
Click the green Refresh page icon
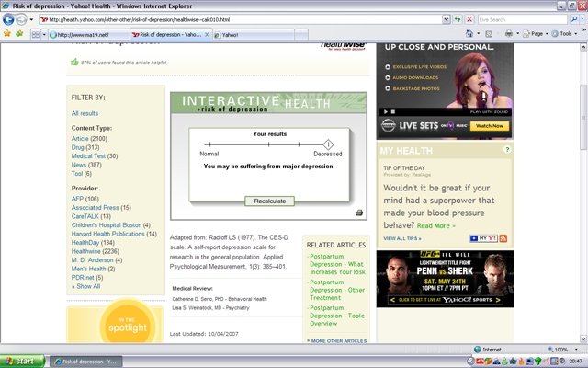click(x=458, y=19)
